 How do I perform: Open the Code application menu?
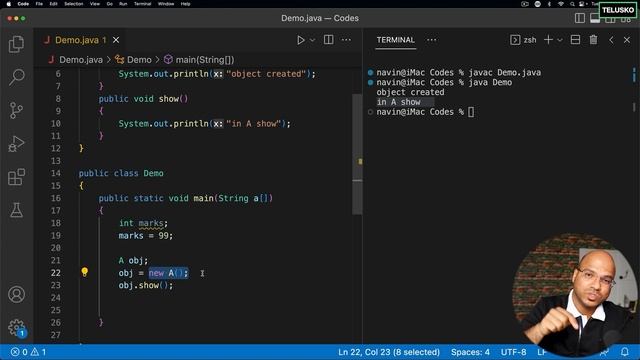pos(23,4)
